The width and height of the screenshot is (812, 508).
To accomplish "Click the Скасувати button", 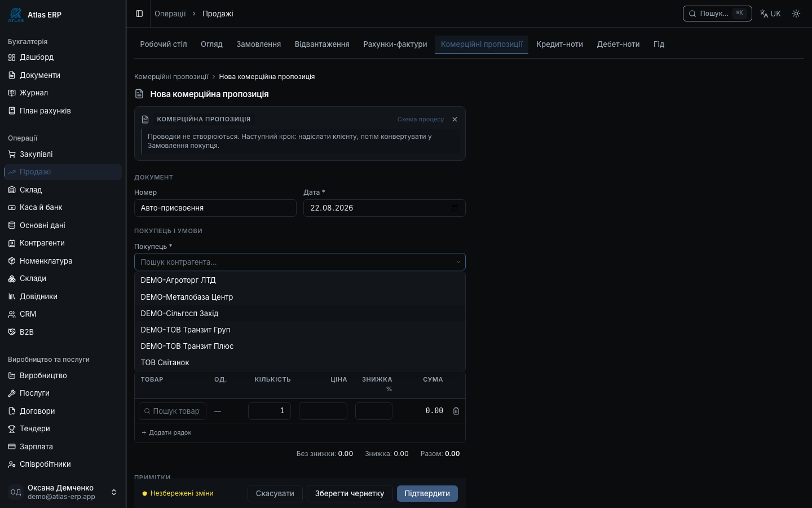I will tap(275, 493).
